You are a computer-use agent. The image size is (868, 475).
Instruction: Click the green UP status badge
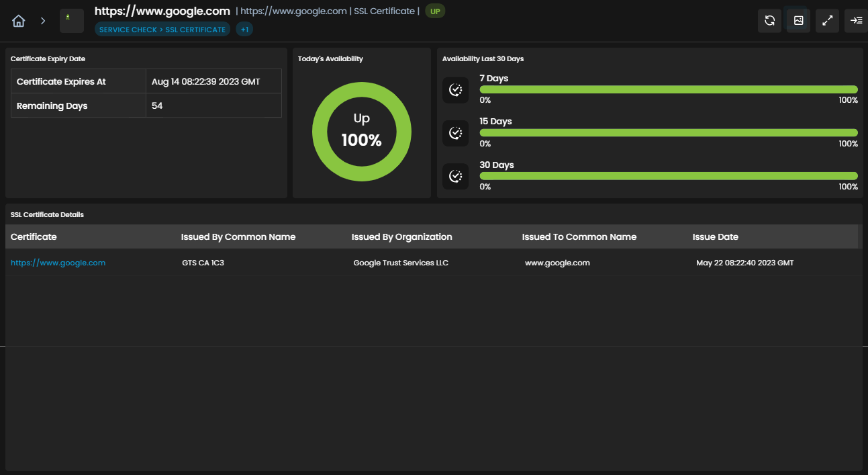[x=435, y=11]
